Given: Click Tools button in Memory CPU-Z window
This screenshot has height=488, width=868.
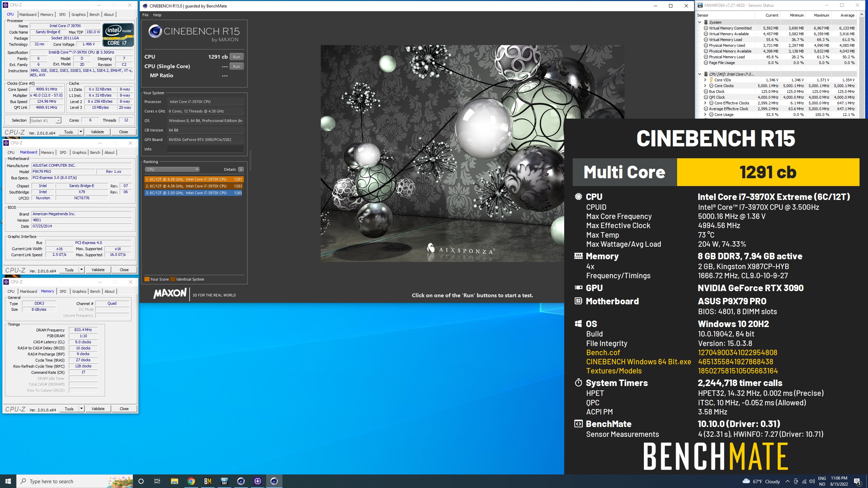Looking at the screenshot, I should pyautogui.click(x=69, y=409).
